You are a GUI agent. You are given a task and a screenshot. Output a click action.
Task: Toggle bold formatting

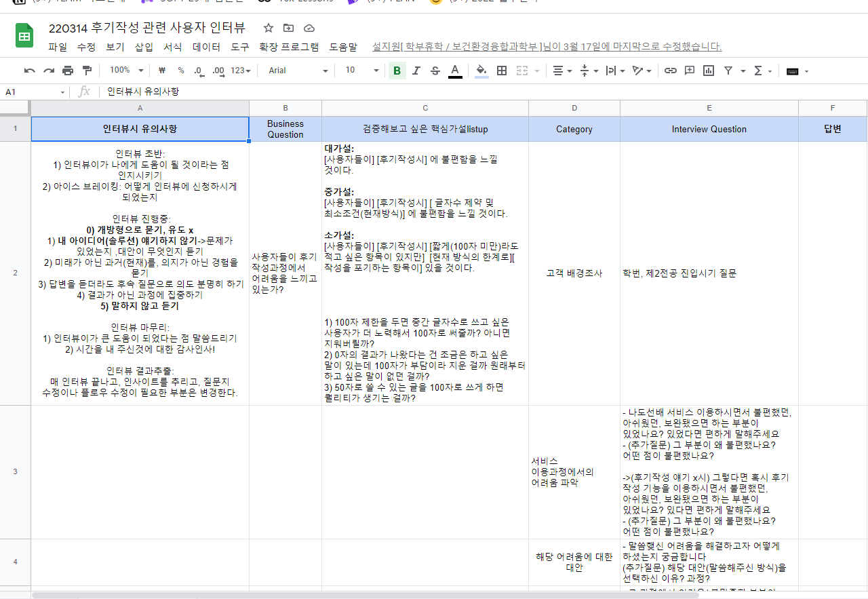click(397, 71)
